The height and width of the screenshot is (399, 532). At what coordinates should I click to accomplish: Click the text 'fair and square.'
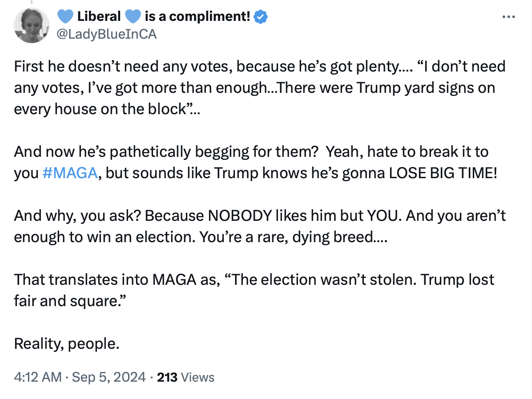pos(70,301)
